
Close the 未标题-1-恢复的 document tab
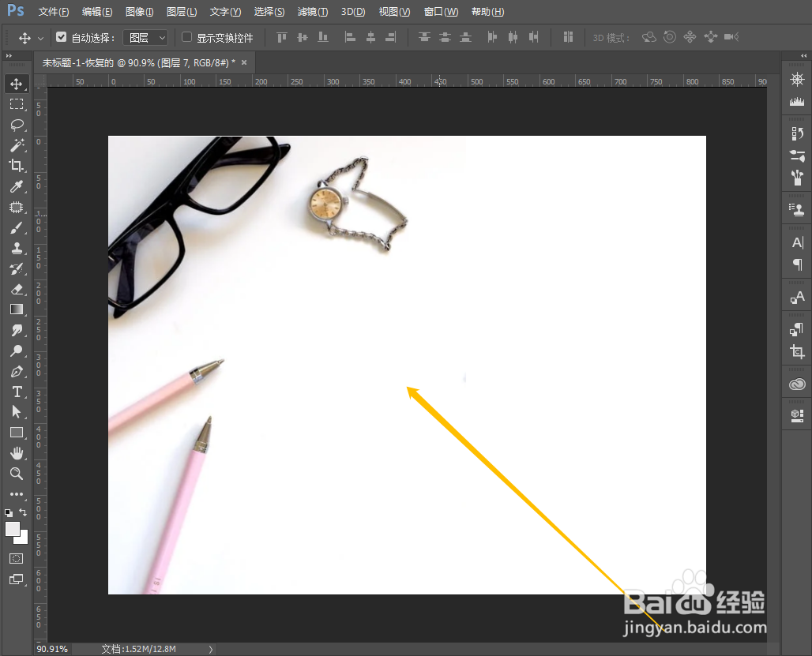244,62
